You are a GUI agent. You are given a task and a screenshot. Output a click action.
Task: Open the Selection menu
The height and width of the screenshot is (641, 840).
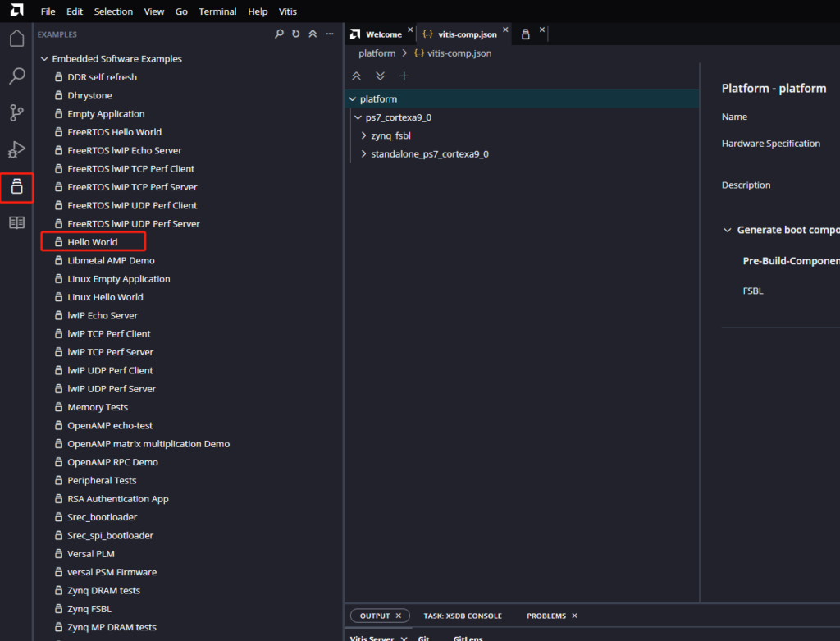click(x=113, y=11)
